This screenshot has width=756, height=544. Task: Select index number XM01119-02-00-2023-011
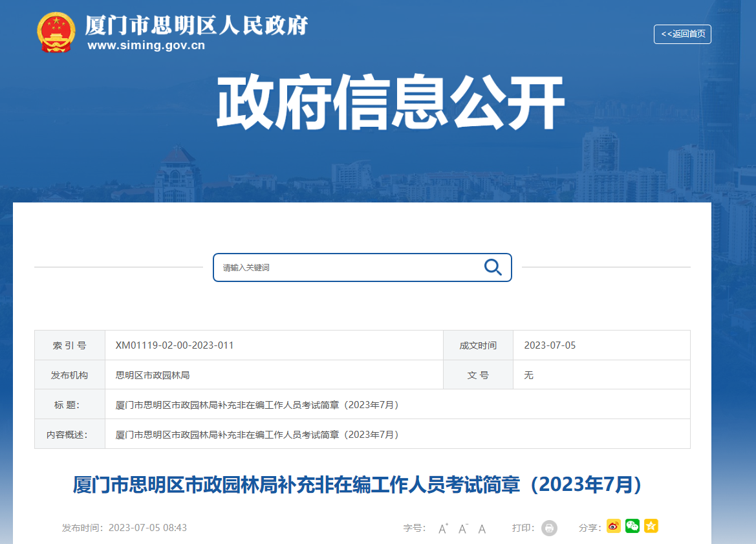(175, 345)
